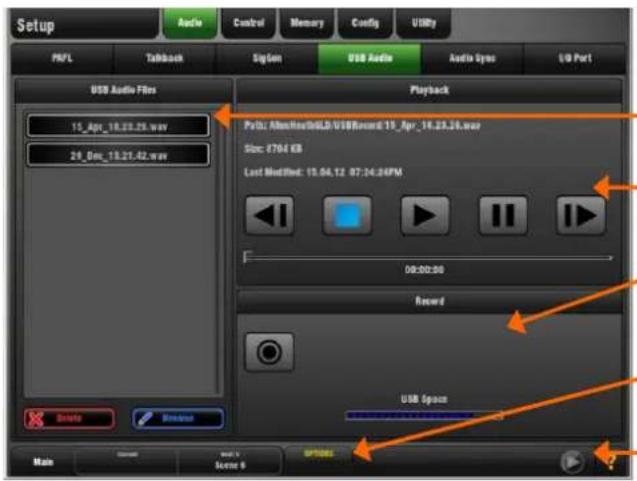Click the skip to previous track button
The image size is (637, 481).
270,215
